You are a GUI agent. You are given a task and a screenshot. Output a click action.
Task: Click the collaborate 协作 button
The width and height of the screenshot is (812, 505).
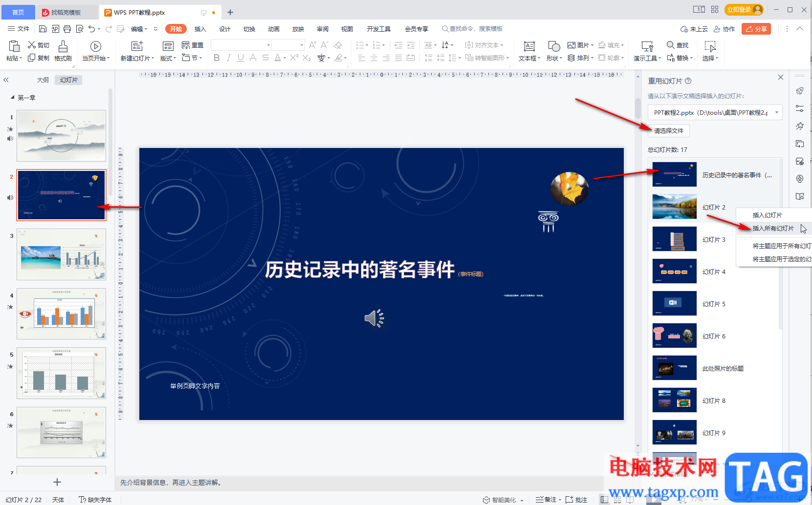pyautogui.click(x=724, y=29)
